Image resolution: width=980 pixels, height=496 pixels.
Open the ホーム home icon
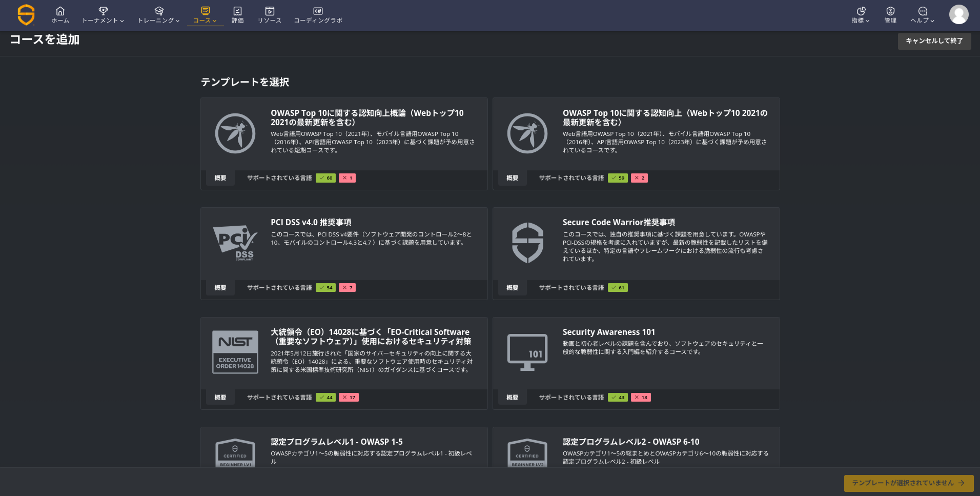click(x=60, y=11)
